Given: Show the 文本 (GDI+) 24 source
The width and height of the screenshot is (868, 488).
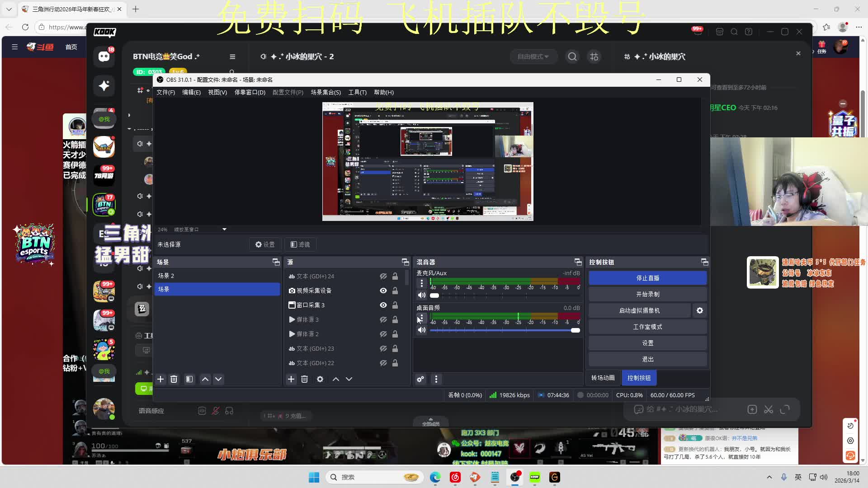Looking at the screenshot, I should (383, 276).
